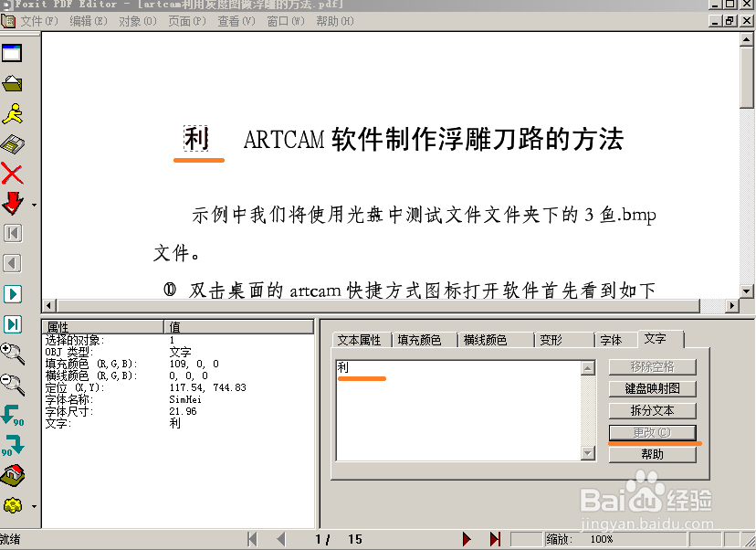Open dropdown beside the yellow gear icon
This screenshot has height=550, width=756.
point(34,506)
